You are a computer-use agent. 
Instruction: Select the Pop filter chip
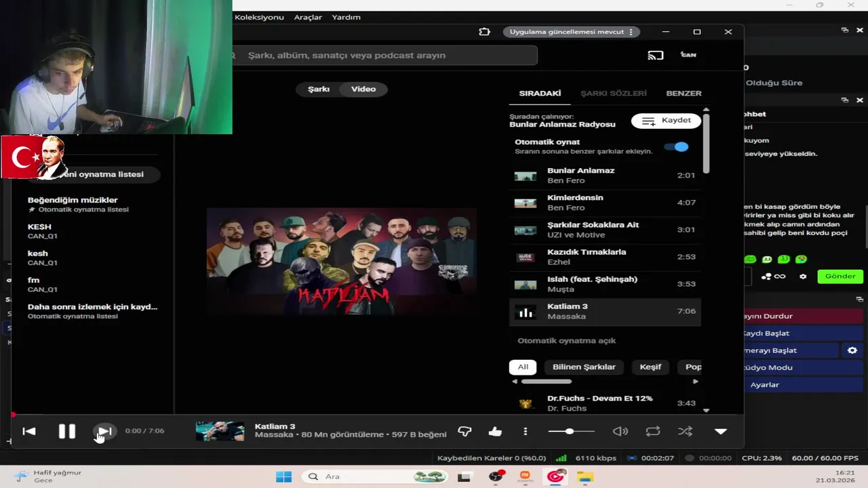pyautogui.click(x=690, y=367)
